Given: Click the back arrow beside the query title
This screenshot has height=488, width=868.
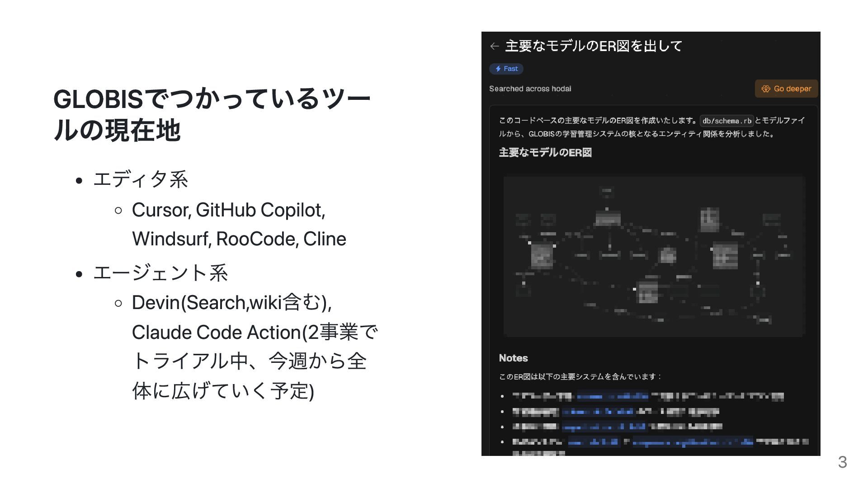Looking at the screenshot, I should pyautogui.click(x=494, y=46).
